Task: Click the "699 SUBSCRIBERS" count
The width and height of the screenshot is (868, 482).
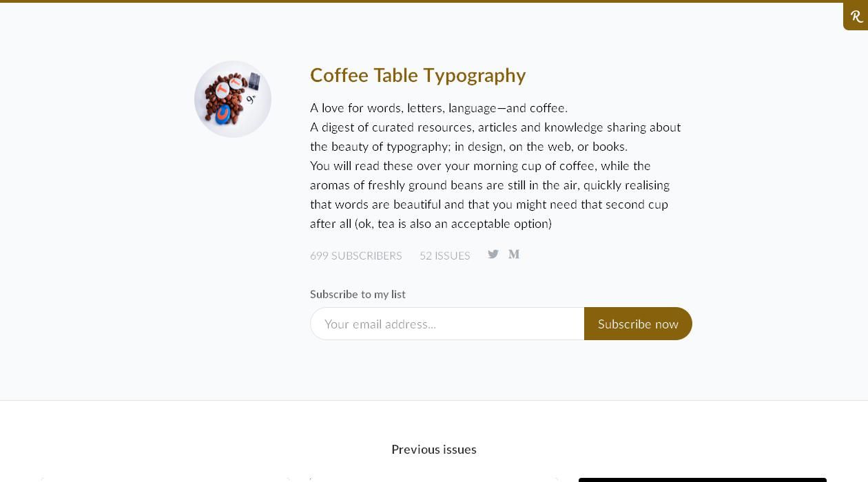Action: point(355,255)
